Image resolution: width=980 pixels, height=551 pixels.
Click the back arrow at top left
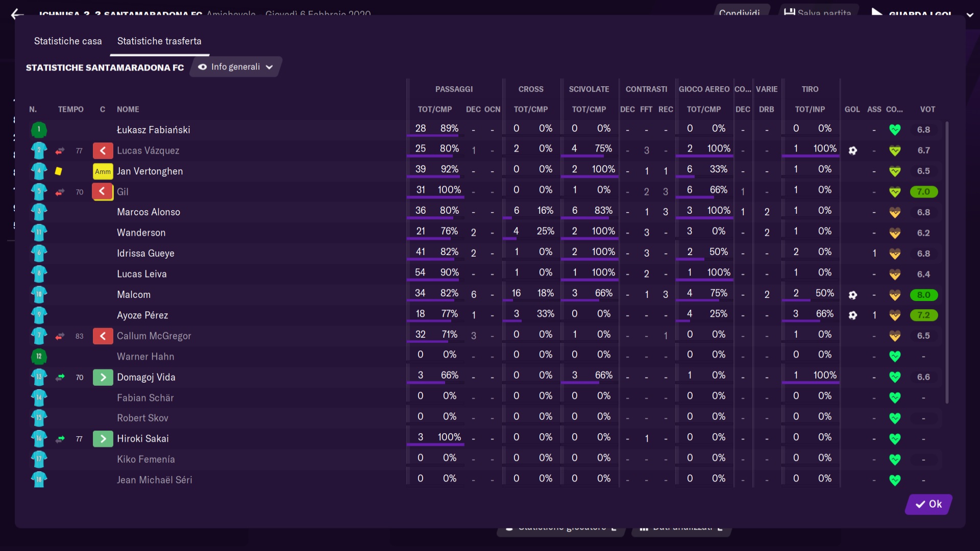(17, 14)
